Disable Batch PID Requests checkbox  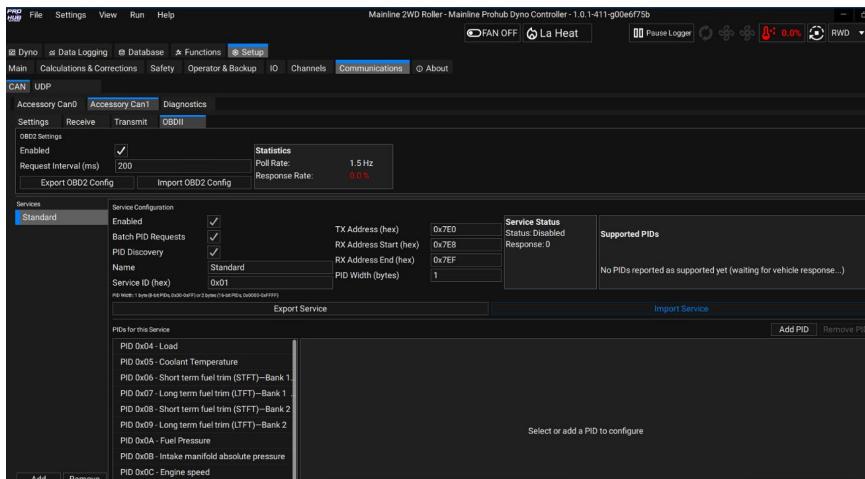[x=212, y=236]
